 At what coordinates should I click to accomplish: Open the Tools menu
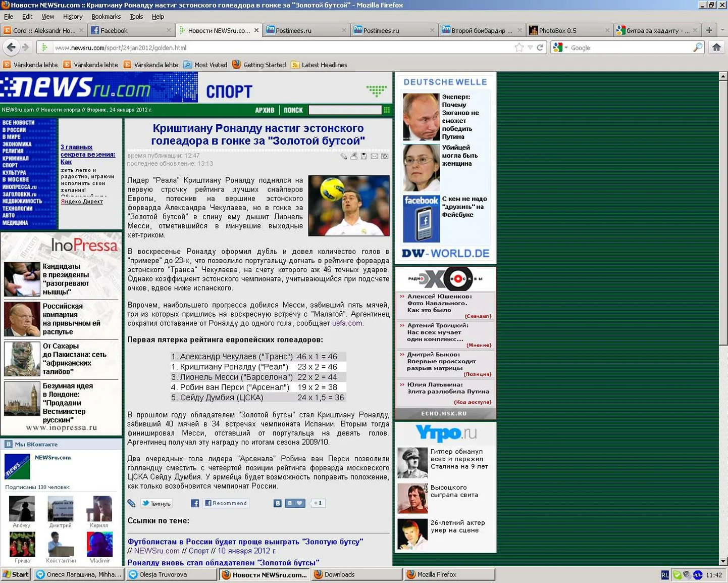pos(136,16)
